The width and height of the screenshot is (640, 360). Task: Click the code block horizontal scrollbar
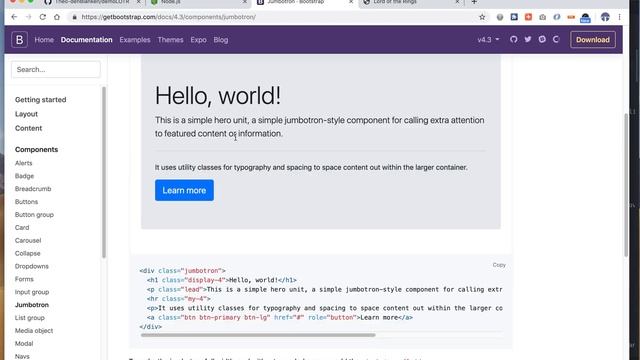[258, 335]
